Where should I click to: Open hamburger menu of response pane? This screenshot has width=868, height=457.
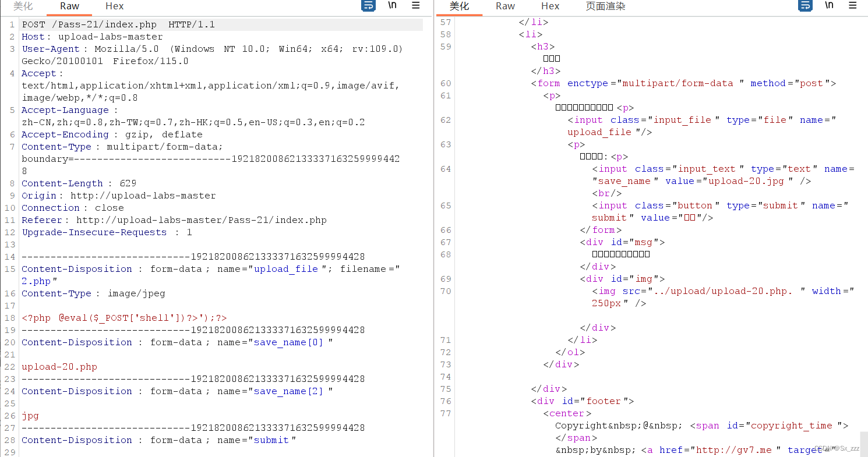(x=852, y=5)
